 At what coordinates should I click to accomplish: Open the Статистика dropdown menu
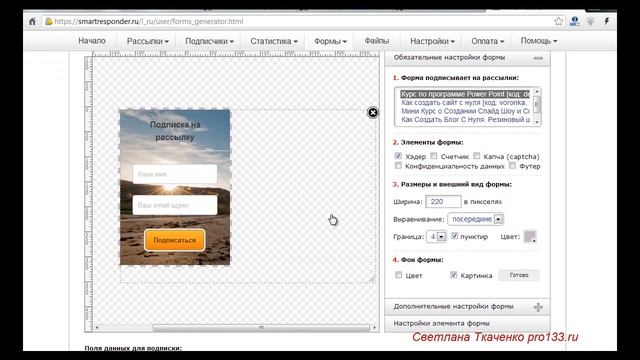[274, 41]
